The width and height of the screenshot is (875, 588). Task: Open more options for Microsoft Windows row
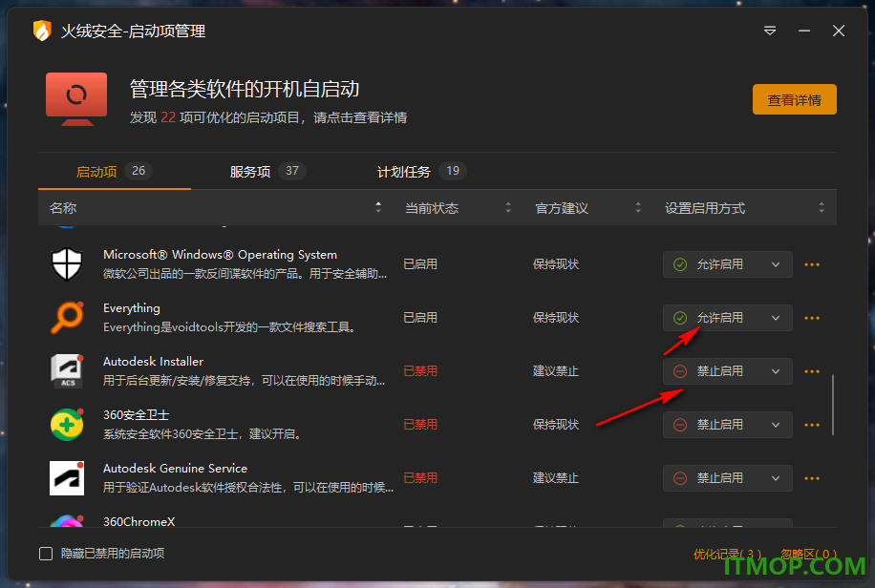coord(812,264)
